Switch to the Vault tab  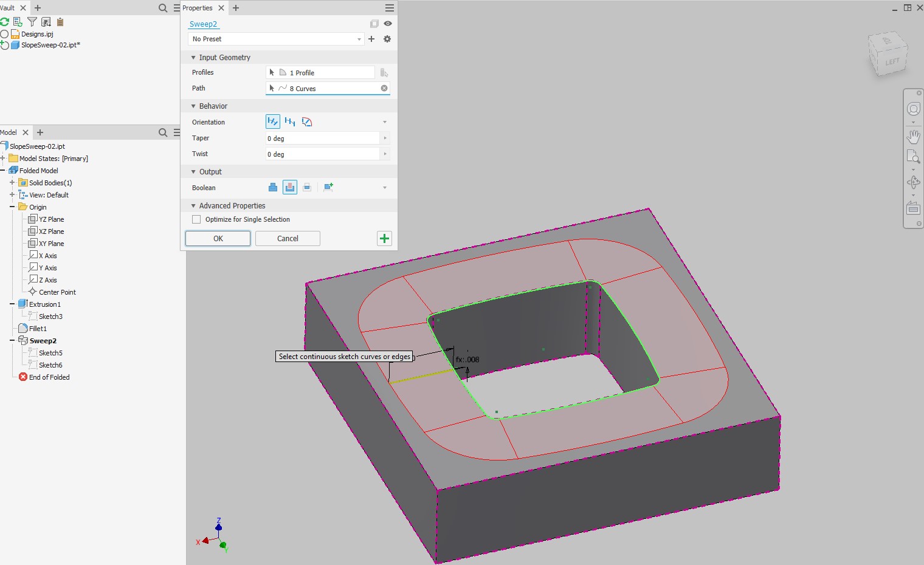pyautogui.click(x=7, y=7)
